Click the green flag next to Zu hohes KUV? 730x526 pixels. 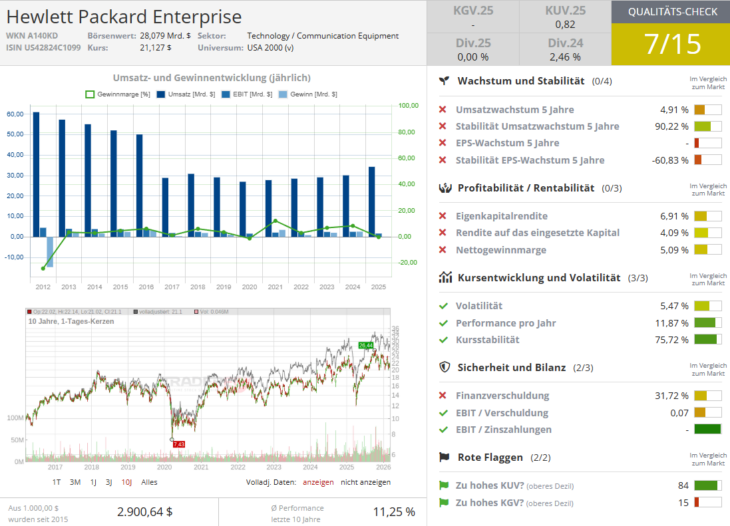coord(443,485)
